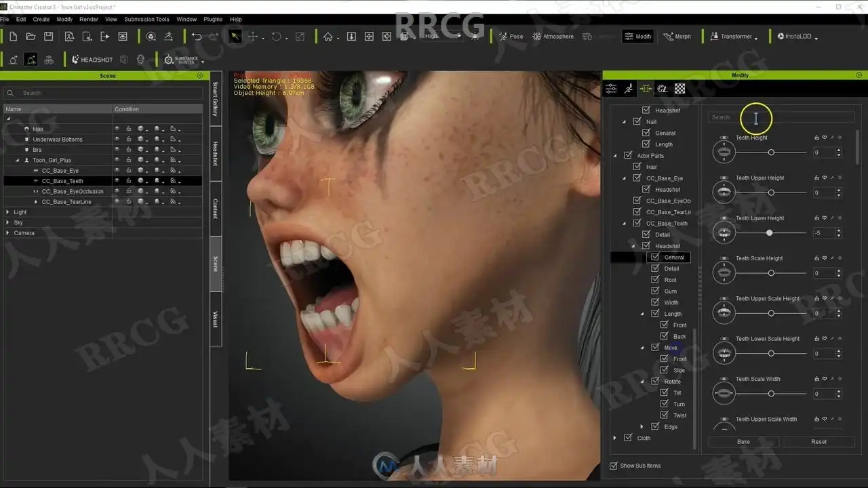
Task: Click the Export icon in the top toolbar
Action: click(x=104, y=37)
